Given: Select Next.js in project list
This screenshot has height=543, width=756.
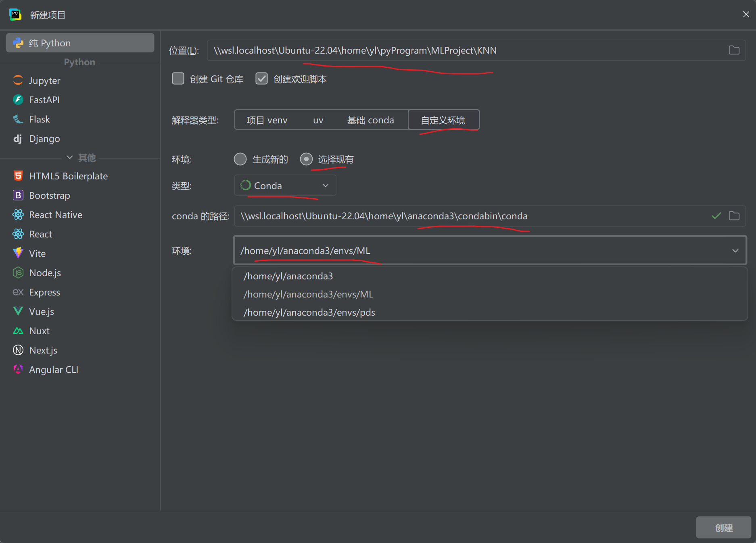Looking at the screenshot, I should click(80, 350).
